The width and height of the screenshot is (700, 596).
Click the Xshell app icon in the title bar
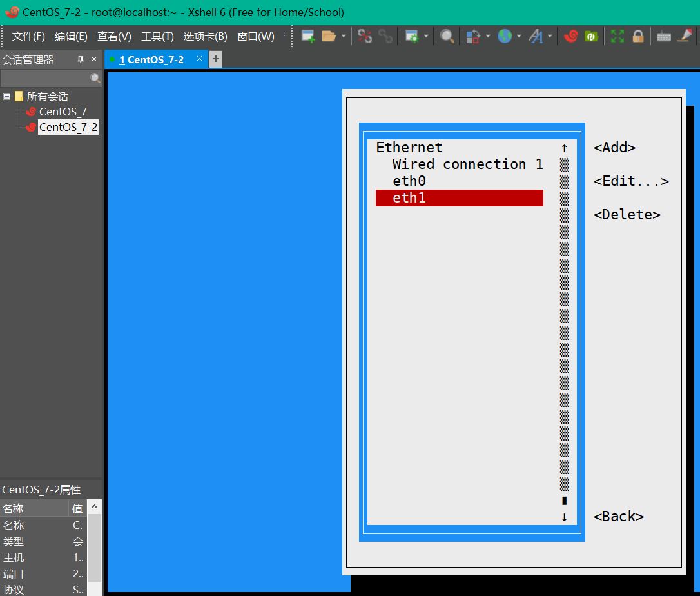(x=12, y=12)
